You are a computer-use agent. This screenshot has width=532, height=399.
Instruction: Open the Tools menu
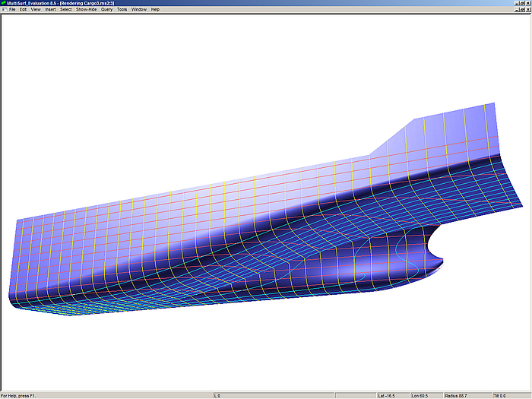122,9
